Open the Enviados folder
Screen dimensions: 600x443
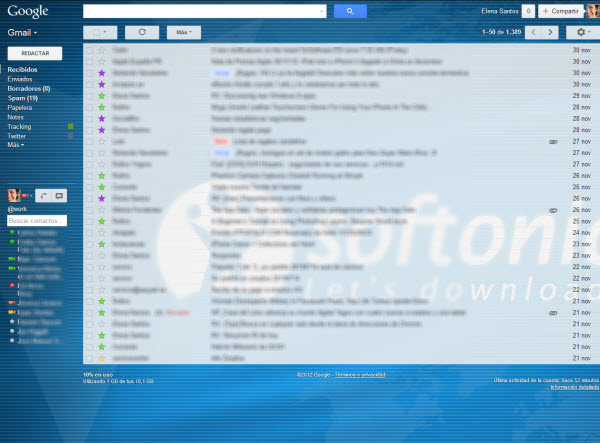pyautogui.click(x=20, y=79)
